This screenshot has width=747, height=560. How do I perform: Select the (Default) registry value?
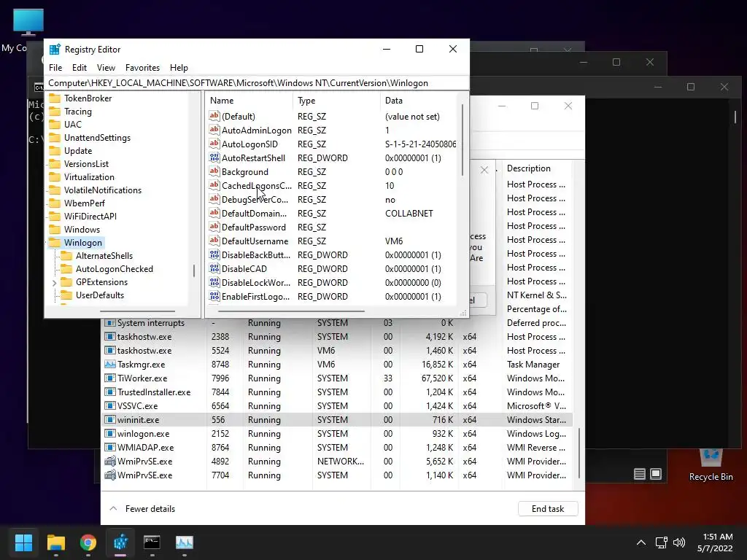[238, 117]
